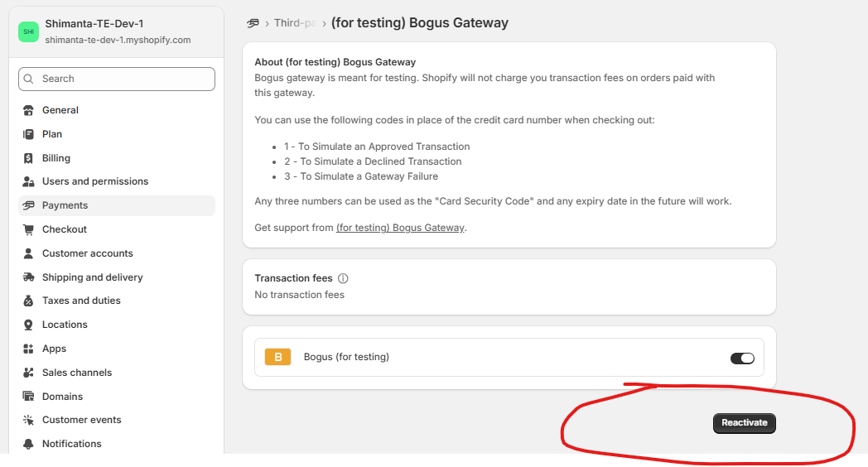Open the Payments settings menu item
The height and width of the screenshot is (467, 868).
coord(65,205)
